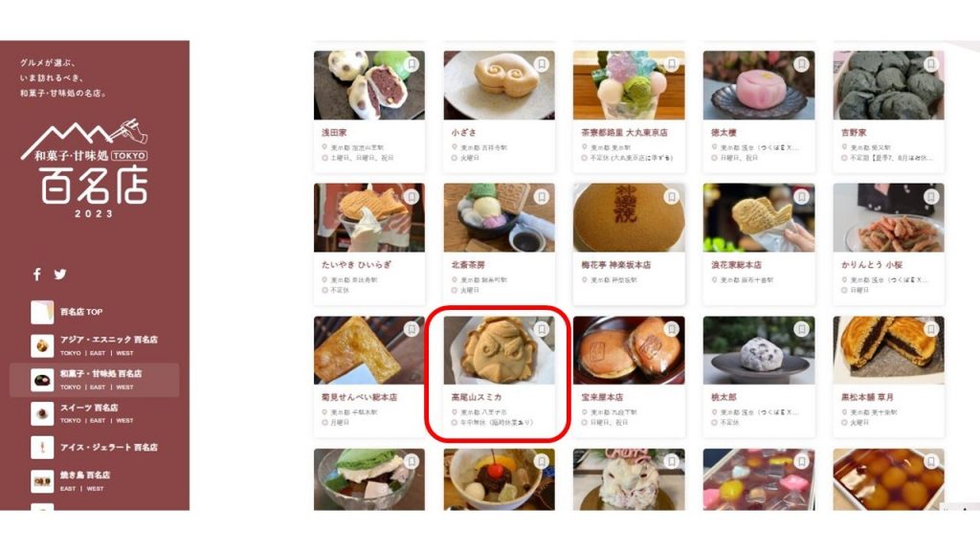Screen dimensions: 980x551
Task: Choose WEST under 焼き鳥 百名店
Action: click(95, 489)
